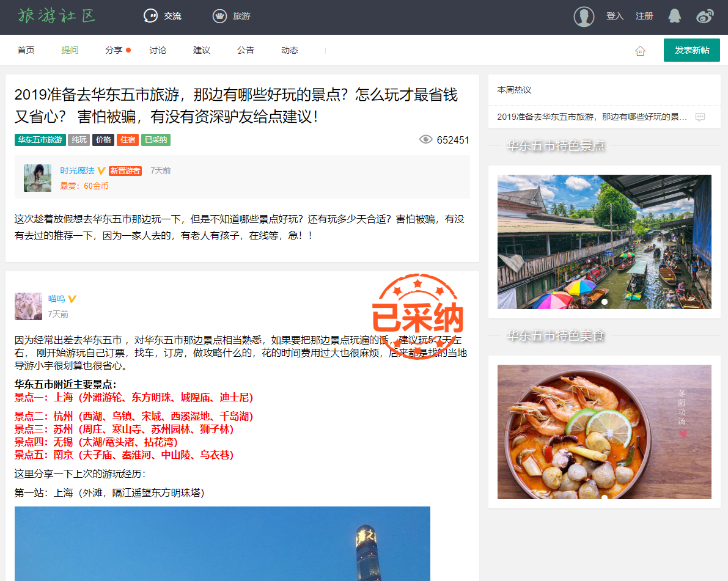728x581 pixels.
Task: Click the 冬阴功汤 food image
Action: tap(604, 431)
